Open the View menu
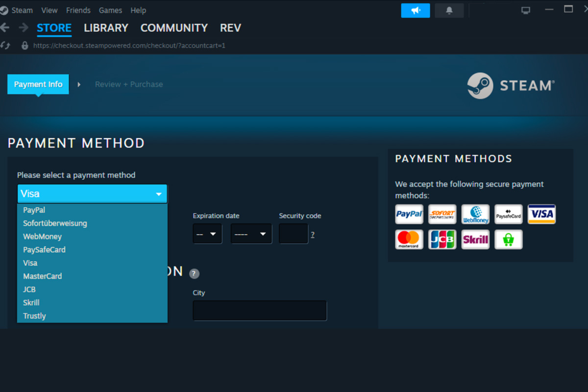Screen dimensions: 588x392 (49, 10)
